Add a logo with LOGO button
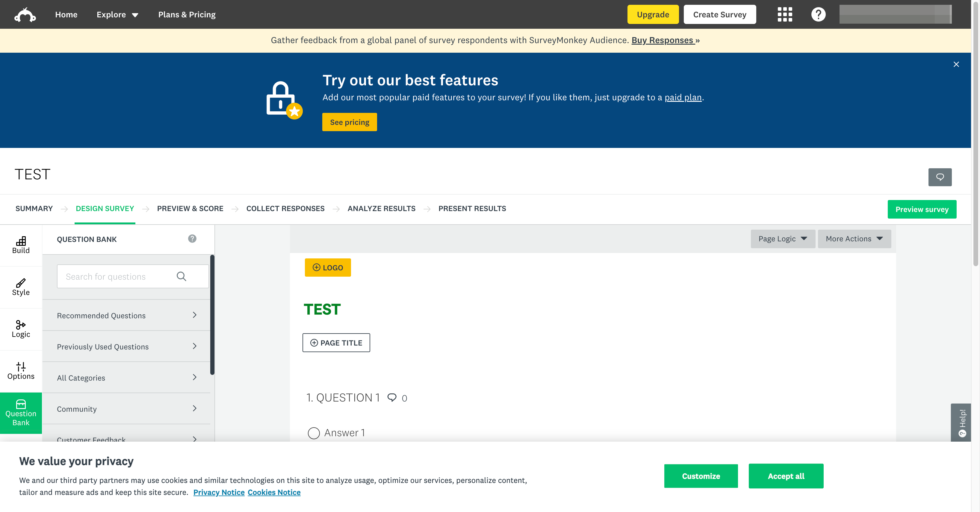 click(x=328, y=267)
